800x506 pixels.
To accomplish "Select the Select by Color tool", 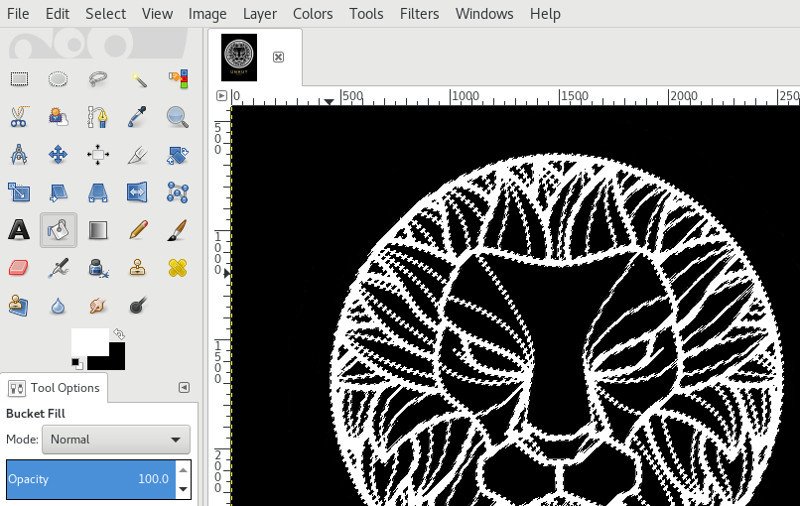I will pyautogui.click(x=178, y=79).
